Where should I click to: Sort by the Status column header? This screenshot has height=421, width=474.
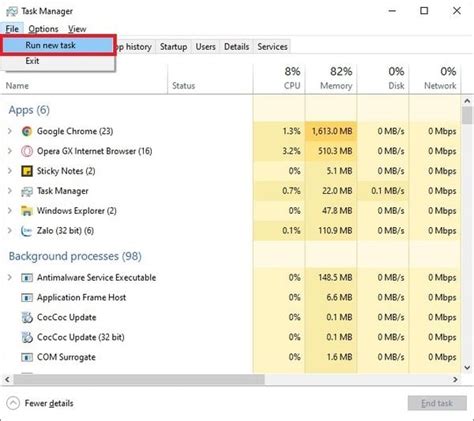tap(210, 79)
